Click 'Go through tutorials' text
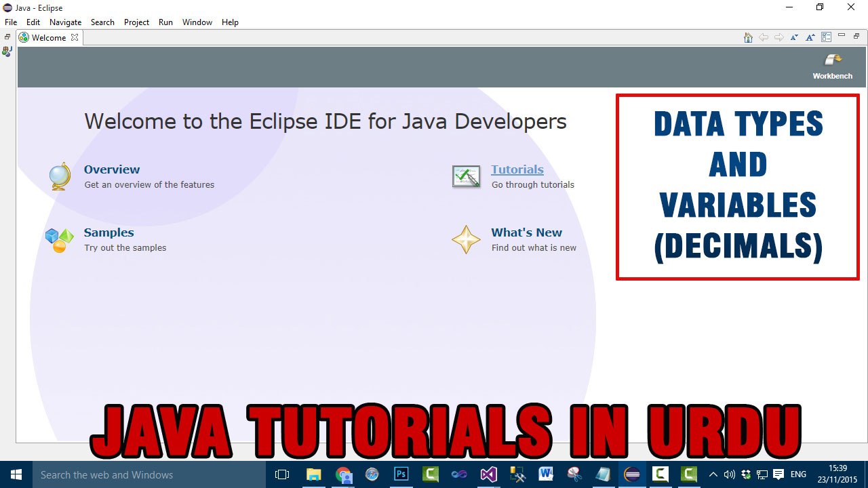This screenshot has height=488, width=868. [x=533, y=184]
